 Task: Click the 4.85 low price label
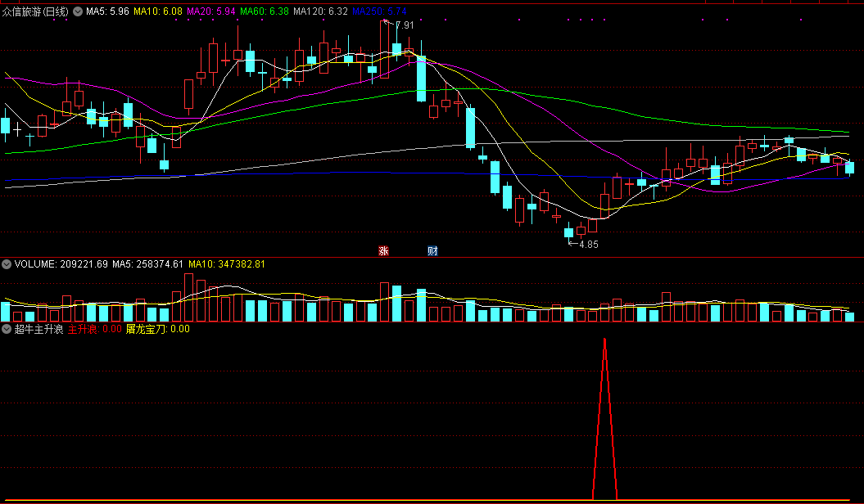[x=589, y=245]
